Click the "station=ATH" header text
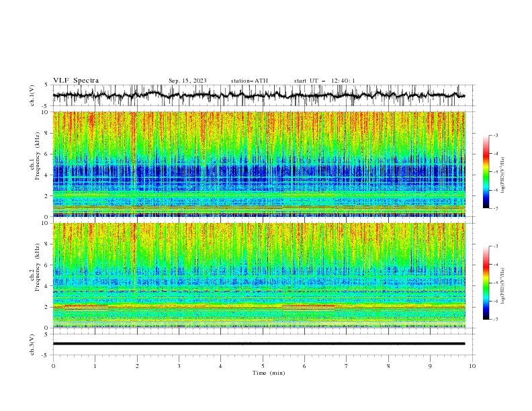This screenshot has width=532, height=411. [249, 81]
